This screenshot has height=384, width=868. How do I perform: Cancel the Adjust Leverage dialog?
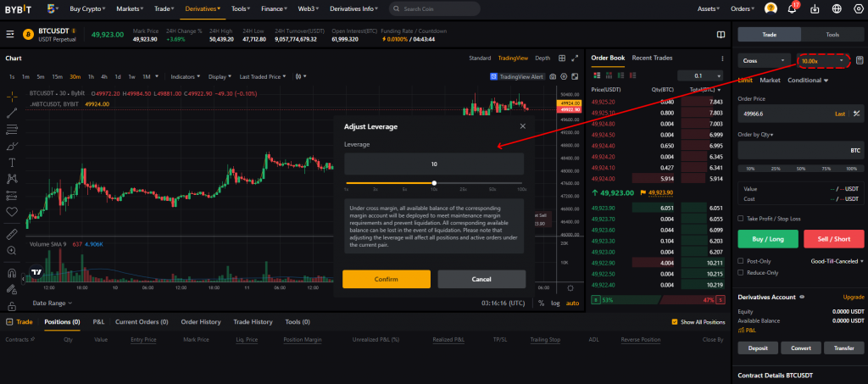481,279
